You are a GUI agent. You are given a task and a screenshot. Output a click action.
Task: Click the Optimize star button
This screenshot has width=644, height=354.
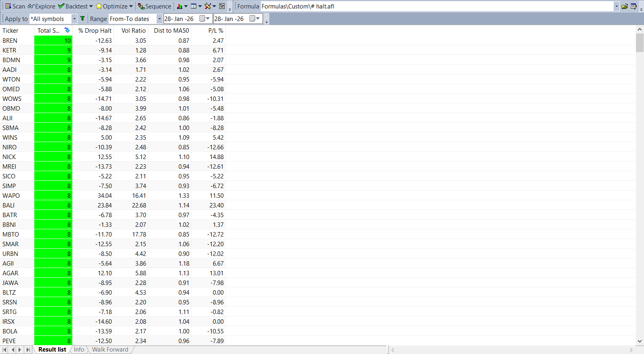(111, 6)
